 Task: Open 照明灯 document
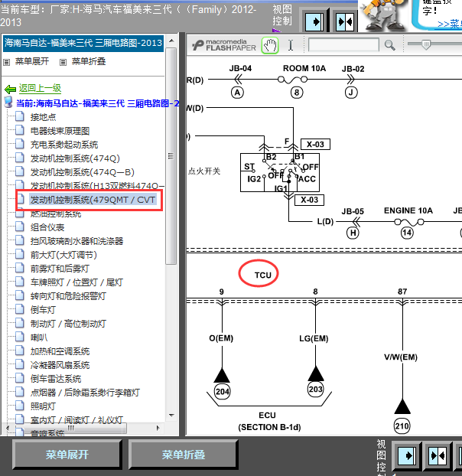[43, 406]
